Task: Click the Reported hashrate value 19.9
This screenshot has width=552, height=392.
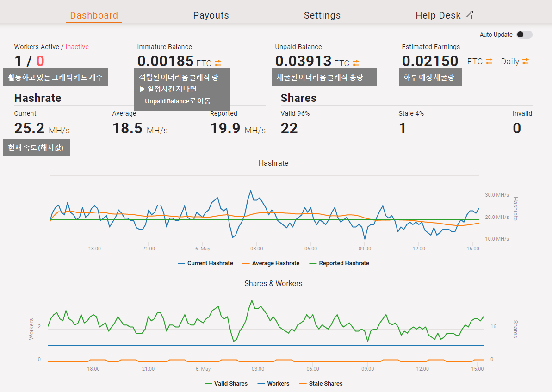Action: (225, 128)
